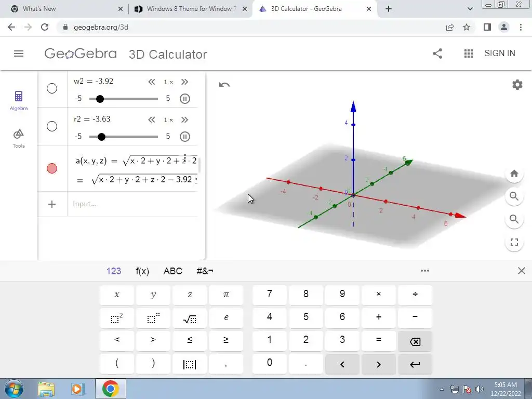
Task: Undo the last action
Action: click(224, 85)
